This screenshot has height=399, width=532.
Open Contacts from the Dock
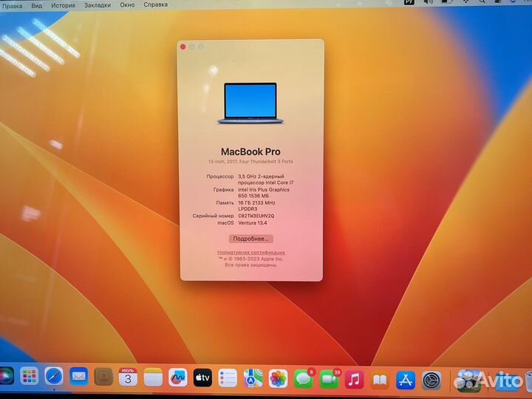[103, 377]
